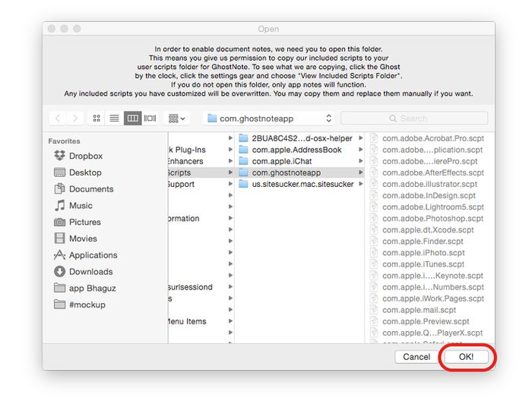
Task: Select com.apple.i....Keynote.scpt file
Action: [427, 276]
